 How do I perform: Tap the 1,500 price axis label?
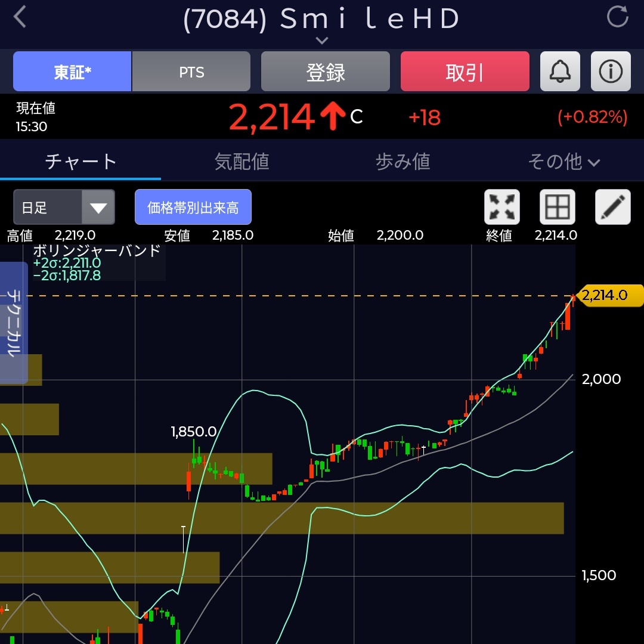coord(599,575)
